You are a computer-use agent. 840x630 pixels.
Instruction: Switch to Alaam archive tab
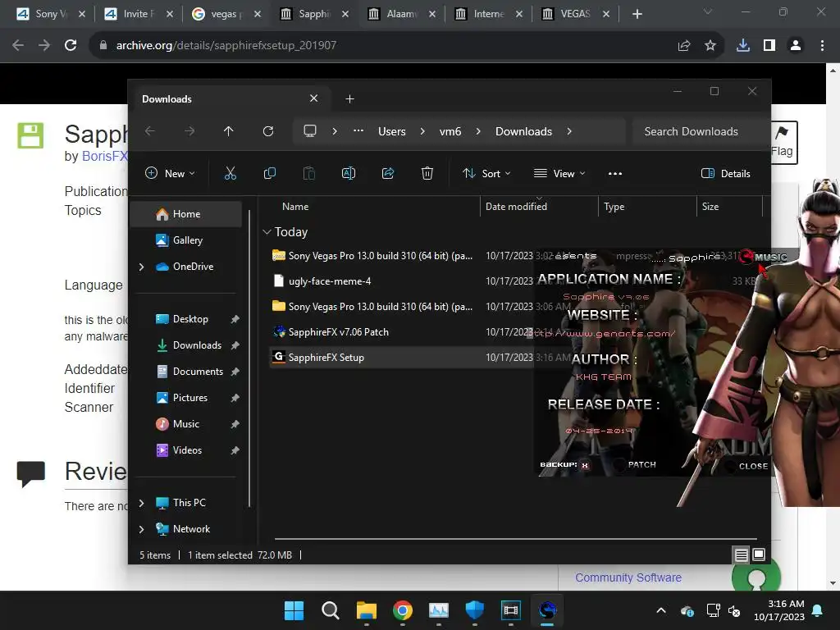coord(400,14)
